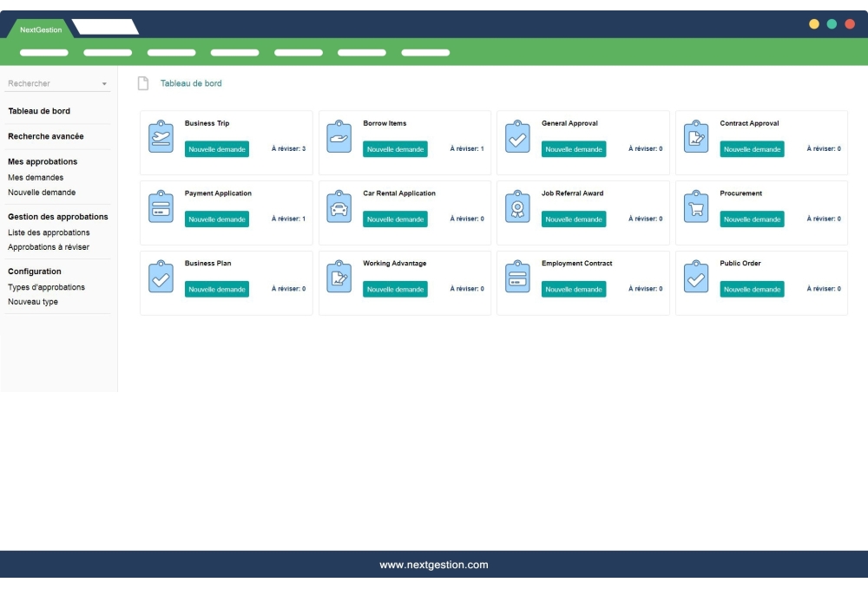Click the Borrow Items hand icon
868x589 pixels.
(339, 136)
